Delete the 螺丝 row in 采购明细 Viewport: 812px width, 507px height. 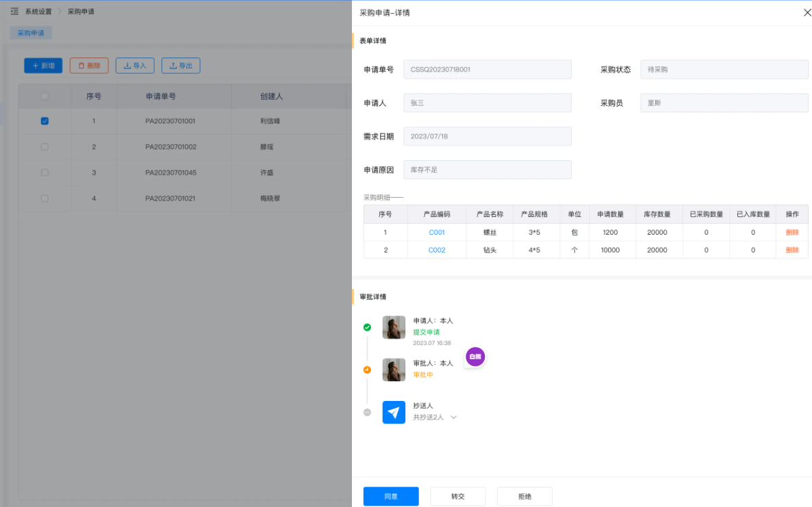point(792,232)
